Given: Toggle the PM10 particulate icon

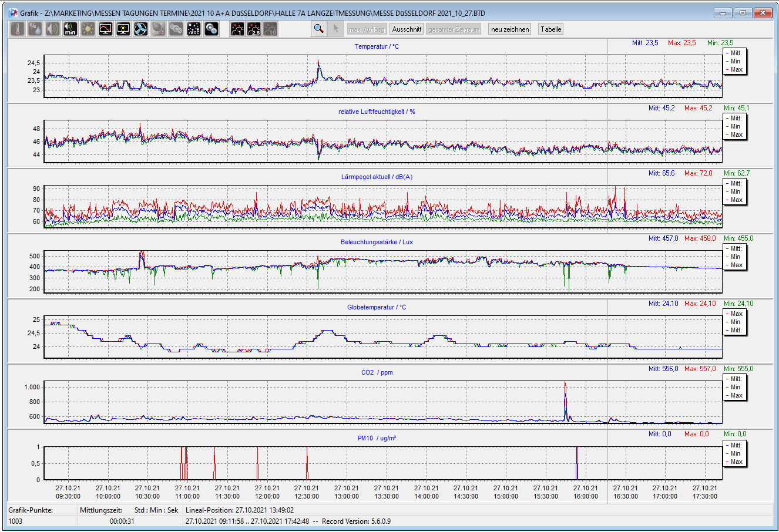Looking at the screenshot, I should click(x=270, y=29).
